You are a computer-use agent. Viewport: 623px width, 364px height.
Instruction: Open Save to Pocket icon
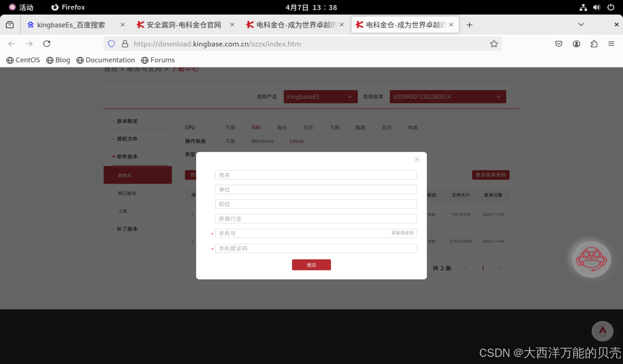pyautogui.click(x=559, y=44)
